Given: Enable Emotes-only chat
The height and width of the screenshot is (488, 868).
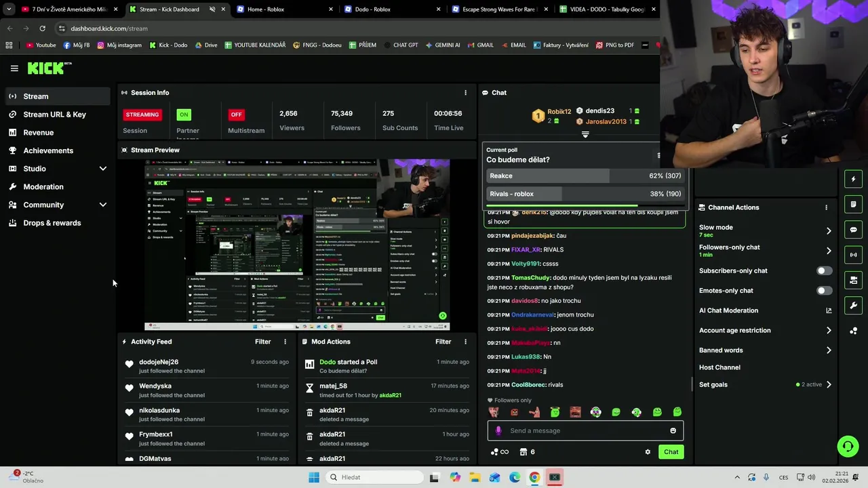Looking at the screenshot, I should pos(824,291).
